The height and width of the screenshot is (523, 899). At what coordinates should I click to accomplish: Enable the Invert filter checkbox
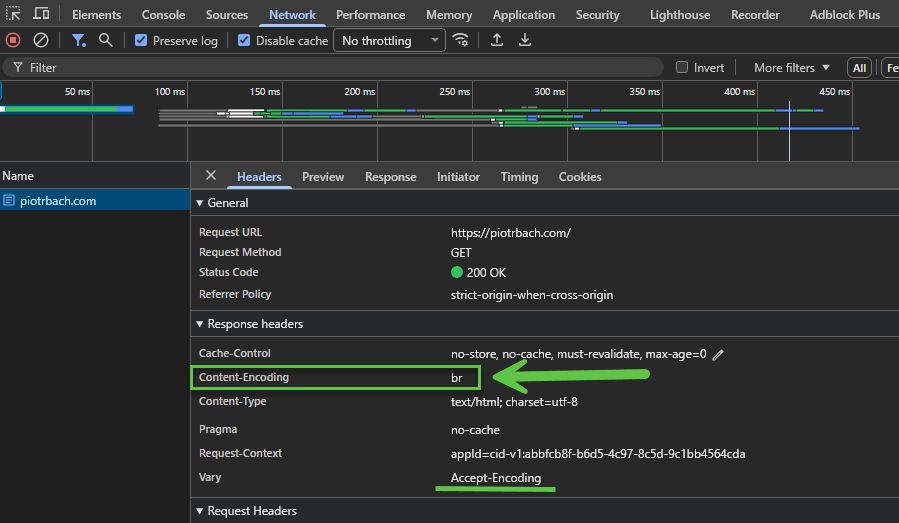click(x=682, y=67)
